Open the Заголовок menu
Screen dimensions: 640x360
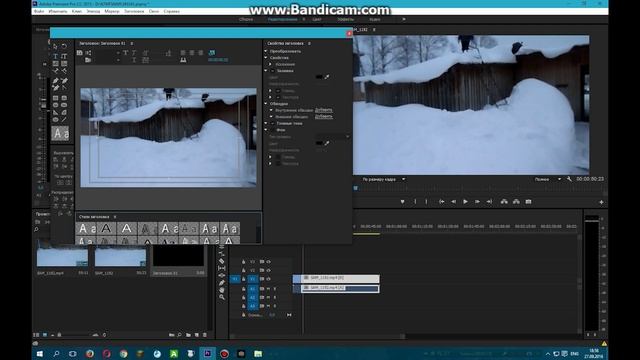[x=134, y=11]
